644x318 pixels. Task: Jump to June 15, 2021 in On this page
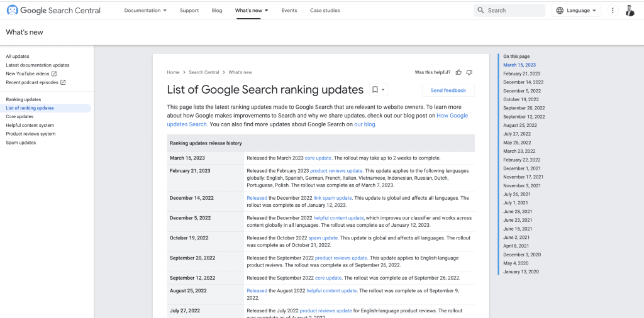pyautogui.click(x=518, y=229)
